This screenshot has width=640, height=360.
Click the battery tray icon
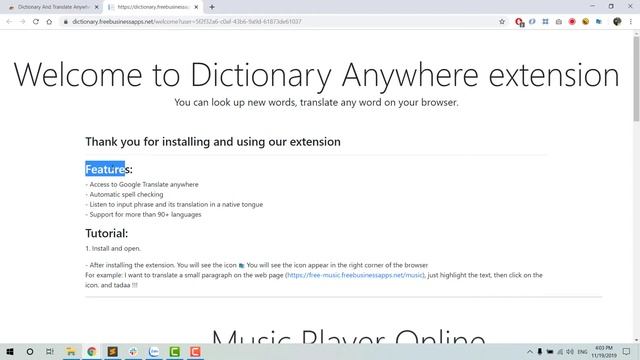(550, 351)
